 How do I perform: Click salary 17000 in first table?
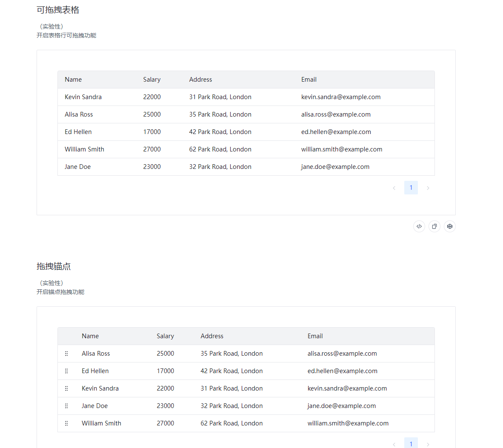click(x=152, y=132)
